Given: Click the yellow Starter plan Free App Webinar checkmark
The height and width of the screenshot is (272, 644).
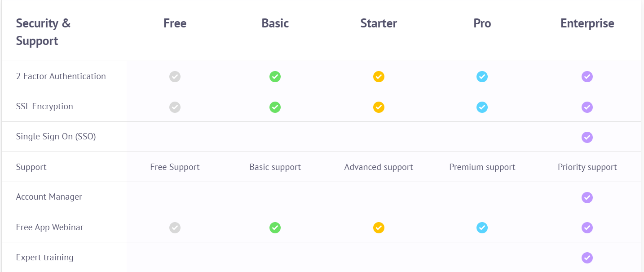Looking at the screenshot, I should 379,227.
